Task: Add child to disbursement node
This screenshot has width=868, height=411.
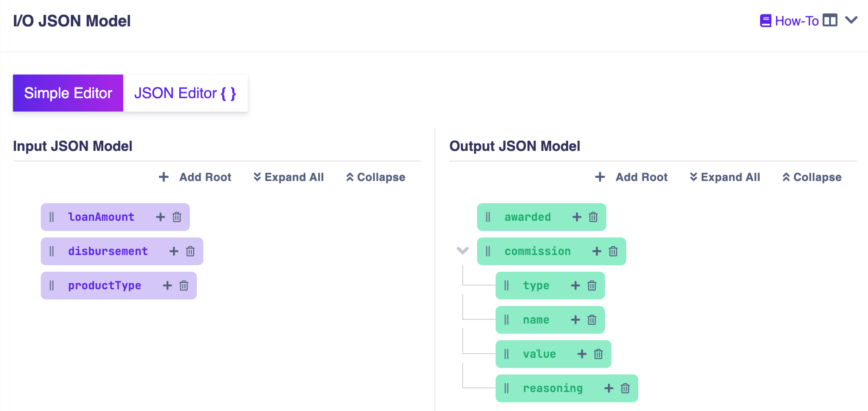Action: [x=174, y=251]
